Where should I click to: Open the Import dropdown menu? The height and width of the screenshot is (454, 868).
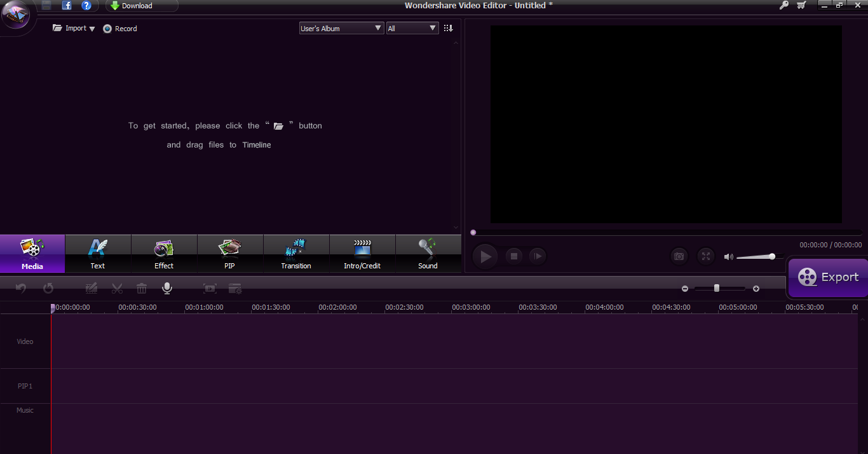click(x=74, y=29)
